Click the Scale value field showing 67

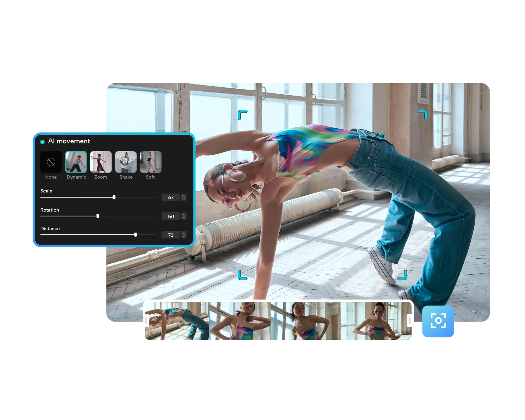click(171, 197)
